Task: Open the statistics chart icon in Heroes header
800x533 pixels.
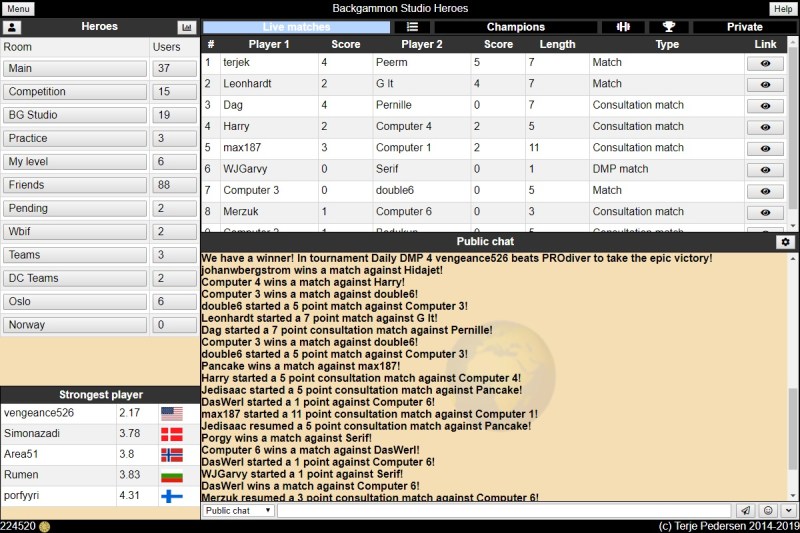Action: pyautogui.click(x=187, y=27)
